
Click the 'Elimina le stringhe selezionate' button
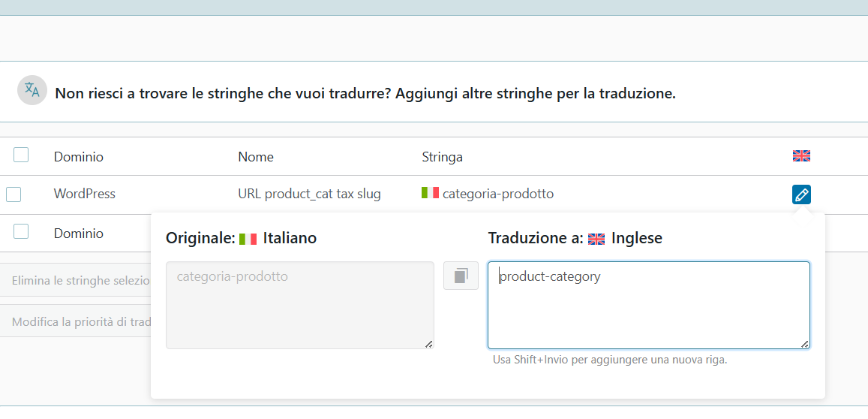(75, 280)
